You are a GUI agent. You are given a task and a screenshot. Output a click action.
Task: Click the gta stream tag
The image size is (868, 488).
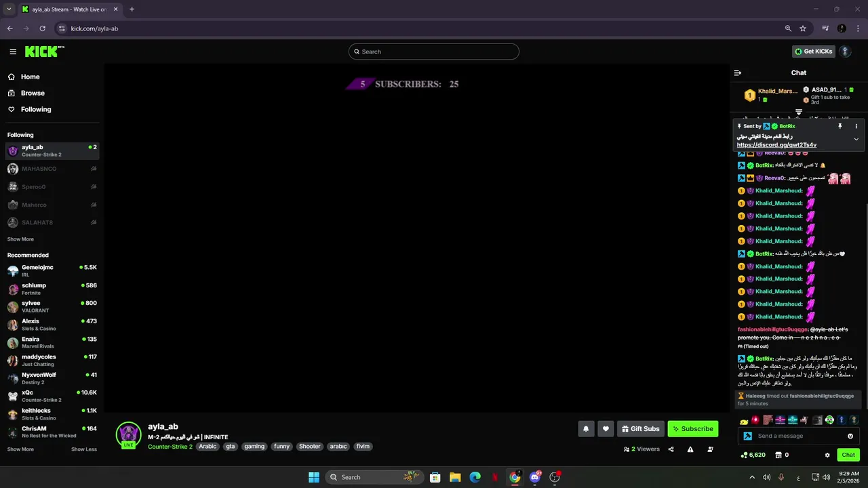231,447
